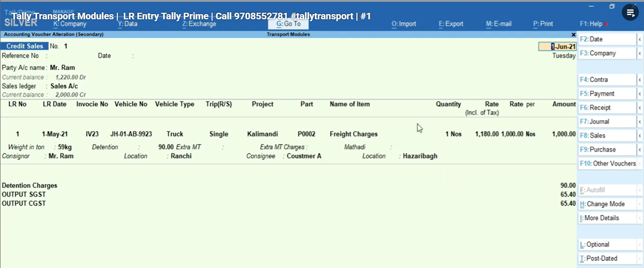
Task: Open F10: Other Vouchers list
Action: [607, 163]
